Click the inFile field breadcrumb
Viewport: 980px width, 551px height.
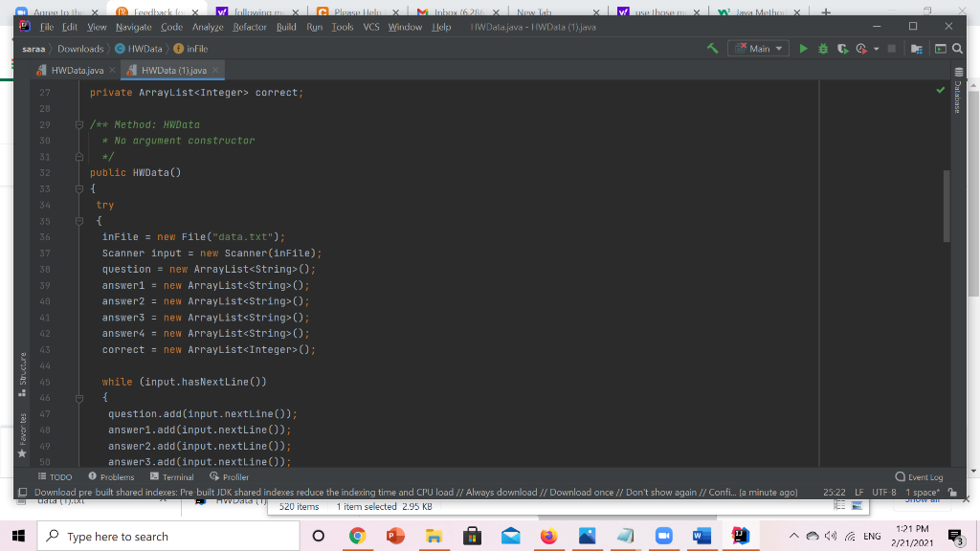tap(190, 49)
